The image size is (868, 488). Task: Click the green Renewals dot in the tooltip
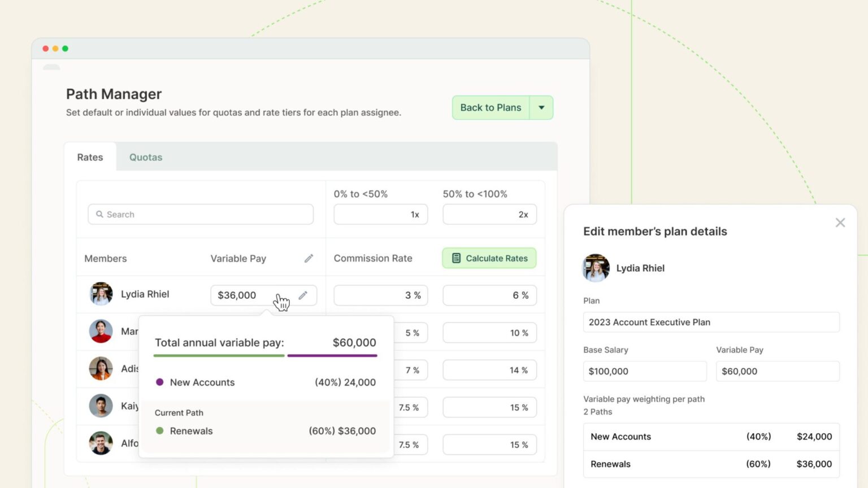point(160,431)
